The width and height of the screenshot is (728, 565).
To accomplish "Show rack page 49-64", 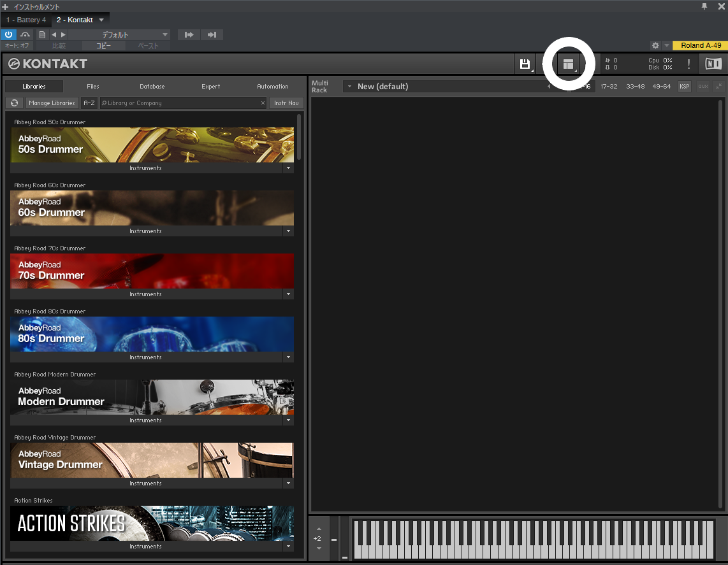I will [661, 86].
